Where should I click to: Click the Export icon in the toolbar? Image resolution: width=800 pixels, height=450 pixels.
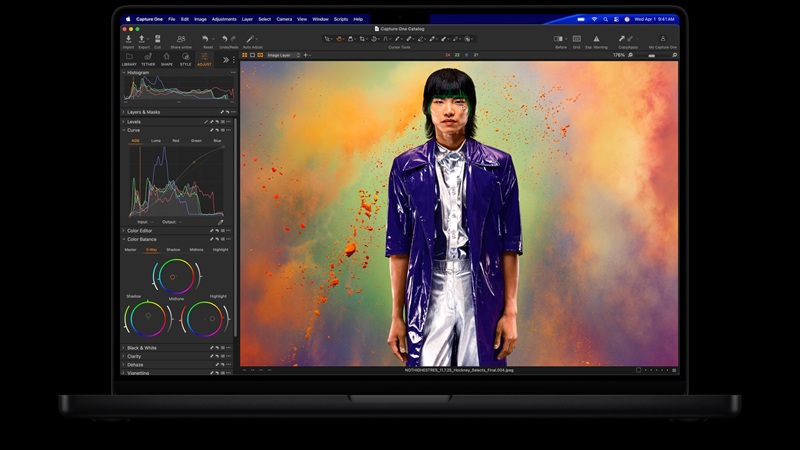(143, 40)
